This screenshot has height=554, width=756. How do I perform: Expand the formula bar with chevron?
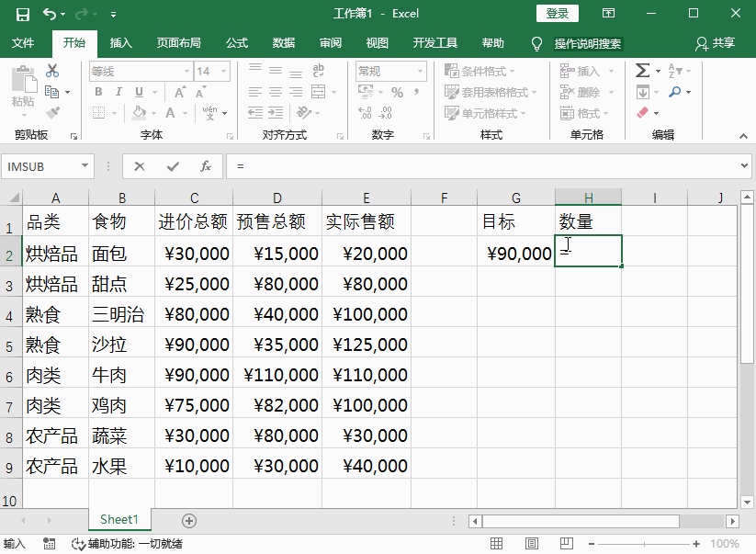point(745,166)
